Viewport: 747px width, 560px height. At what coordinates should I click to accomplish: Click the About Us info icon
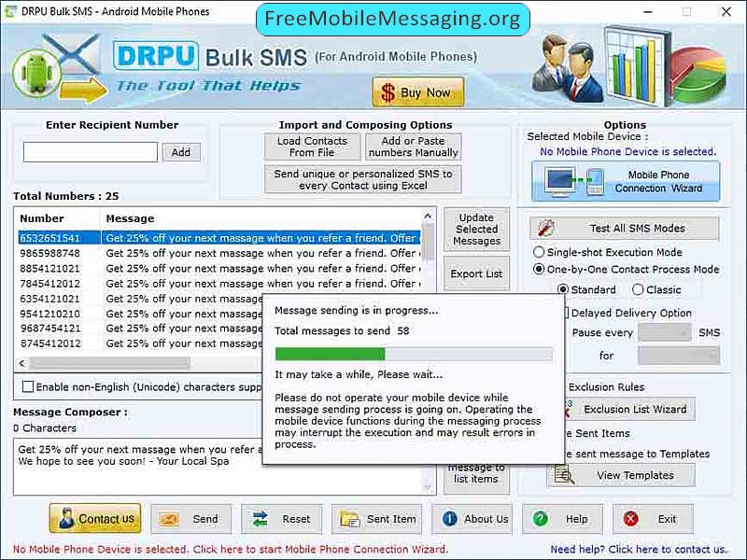point(449,519)
